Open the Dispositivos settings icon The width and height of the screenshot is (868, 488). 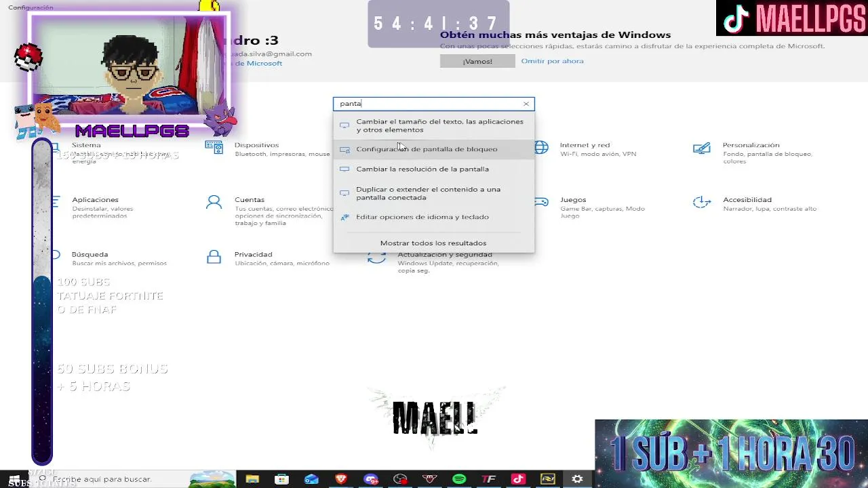pos(214,147)
